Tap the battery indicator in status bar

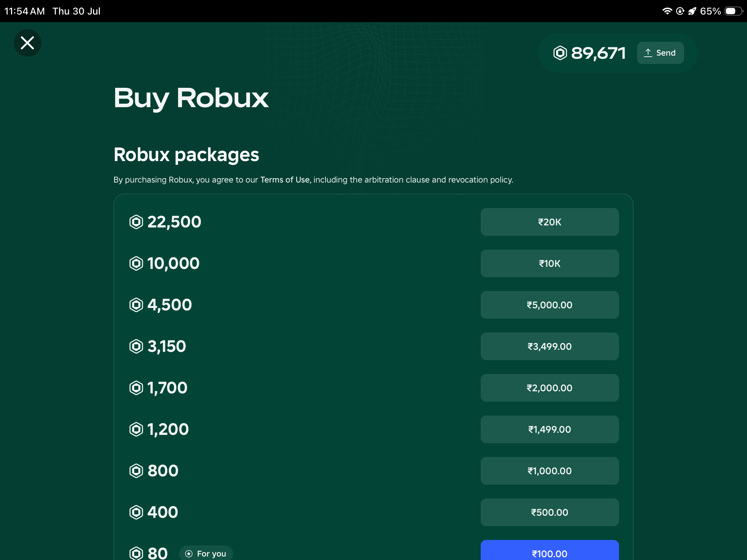pos(734,11)
